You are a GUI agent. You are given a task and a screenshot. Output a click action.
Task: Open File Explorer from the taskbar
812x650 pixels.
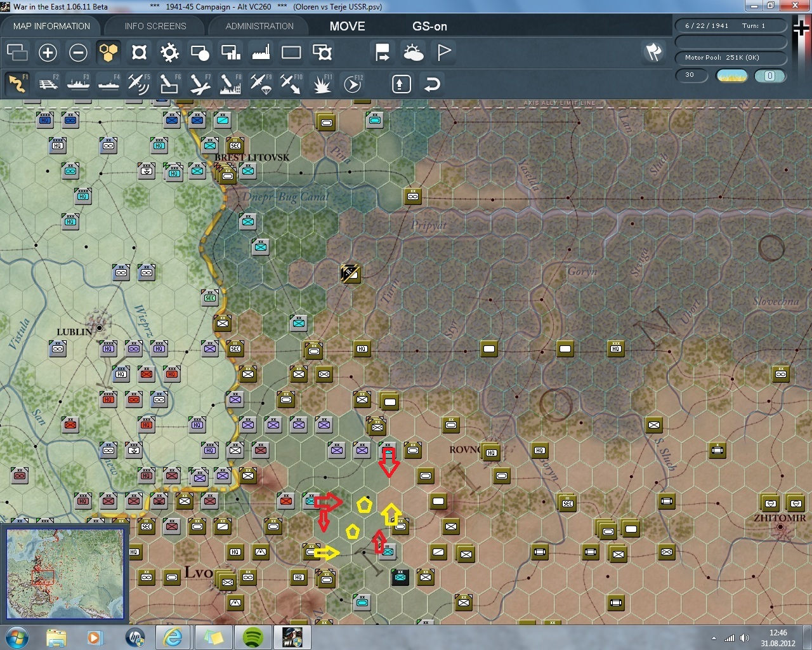(x=56, y=637)
